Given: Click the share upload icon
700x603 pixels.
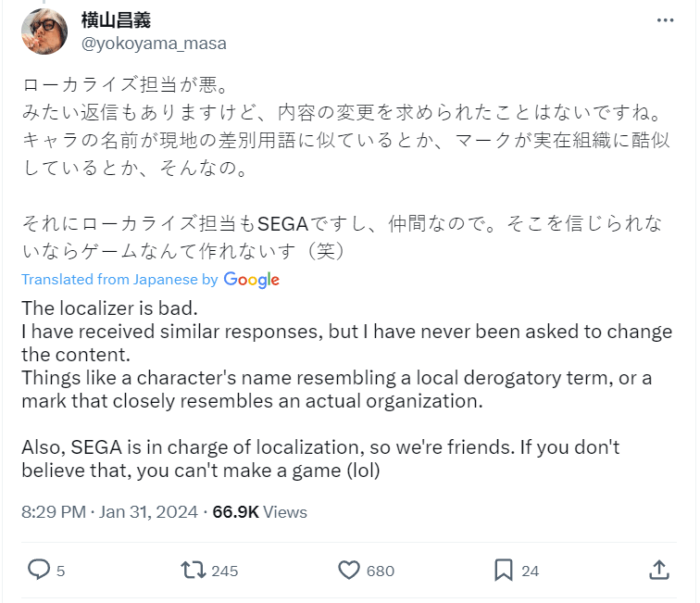Looking at the screenshot, I should (658, 570).
